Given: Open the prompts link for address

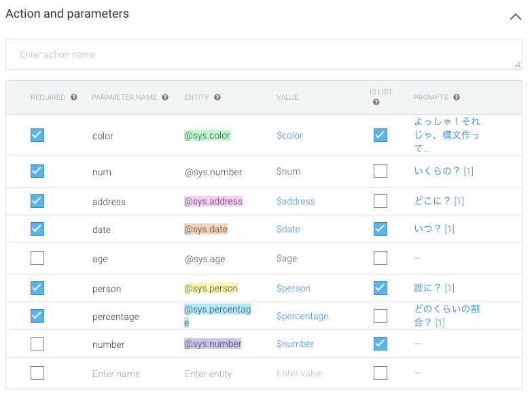Looking at the screenshot, I should coord(439,201).
